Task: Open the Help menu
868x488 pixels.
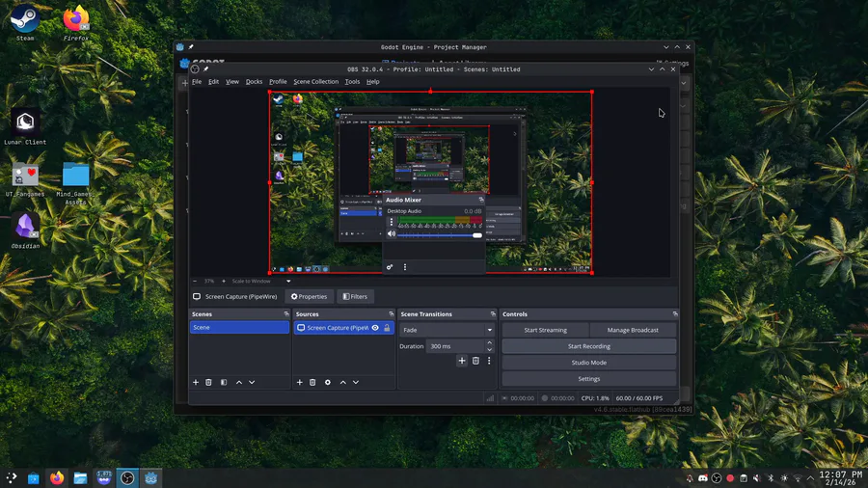Action: tap(373, 81)
